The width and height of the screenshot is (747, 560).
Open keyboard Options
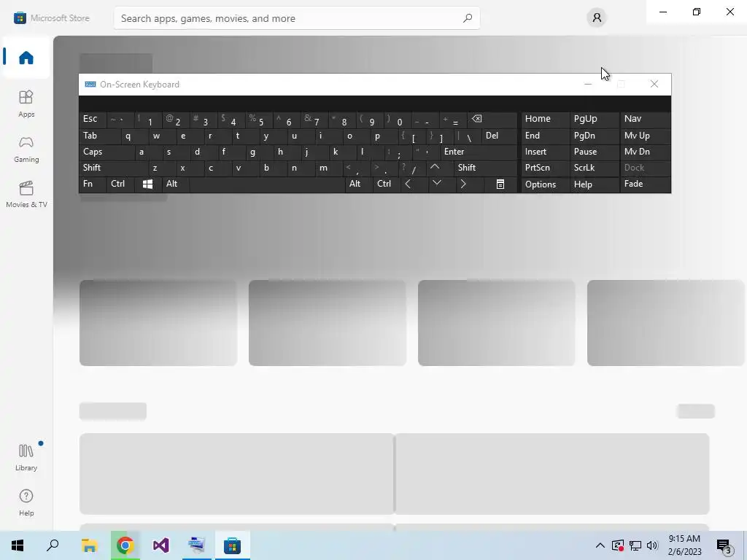pyautogui.click(x=545, y=184)
